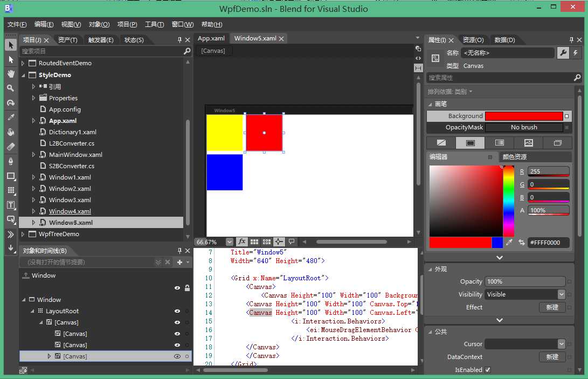This screenshot has width=588, height=379.
Task: Open the Assets chevron at toolbar bottom
Action: pyautogui.click(x=11, y=235)
